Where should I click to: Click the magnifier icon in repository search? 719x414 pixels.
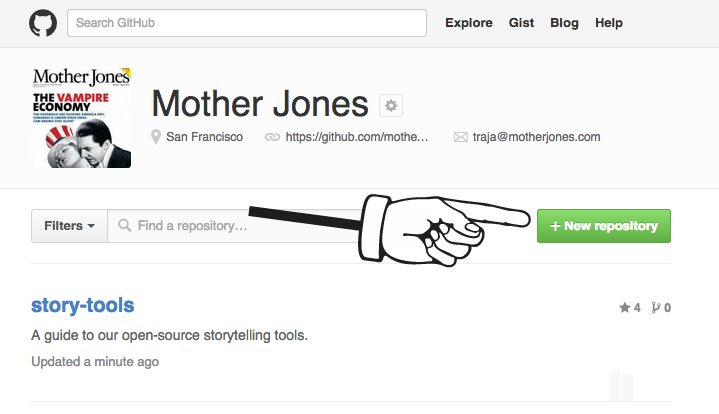[x=125, y=225]
